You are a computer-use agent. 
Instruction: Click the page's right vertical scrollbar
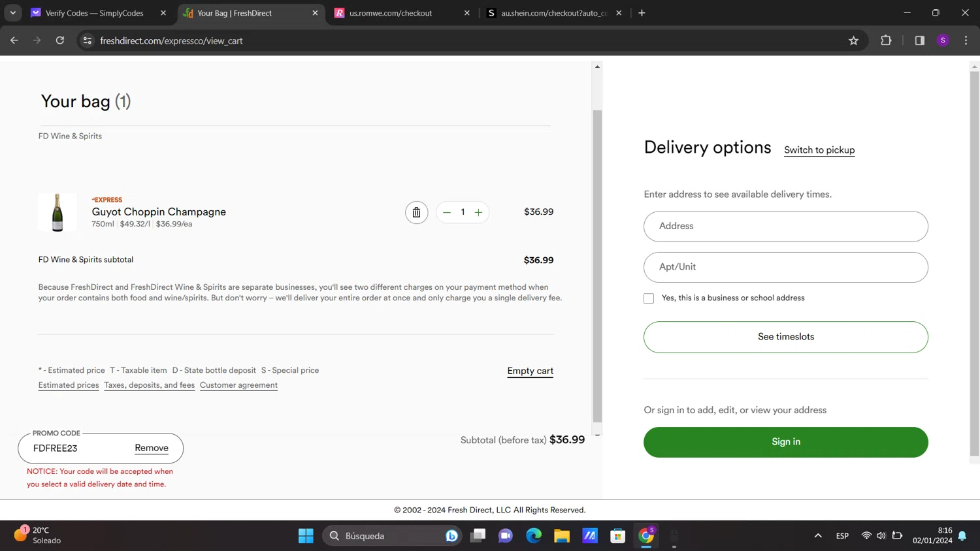coord(974,264)
